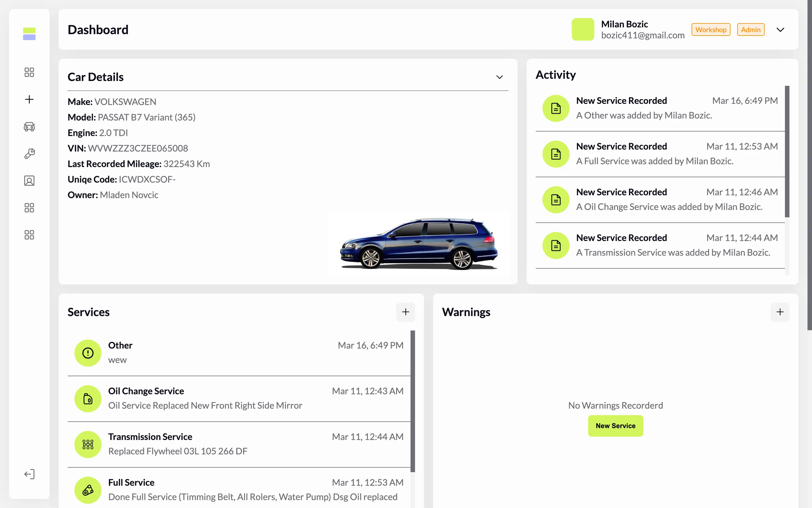Click Services 'Mar 11, 12:43 AM' timestamp

(x=367, y=391)
